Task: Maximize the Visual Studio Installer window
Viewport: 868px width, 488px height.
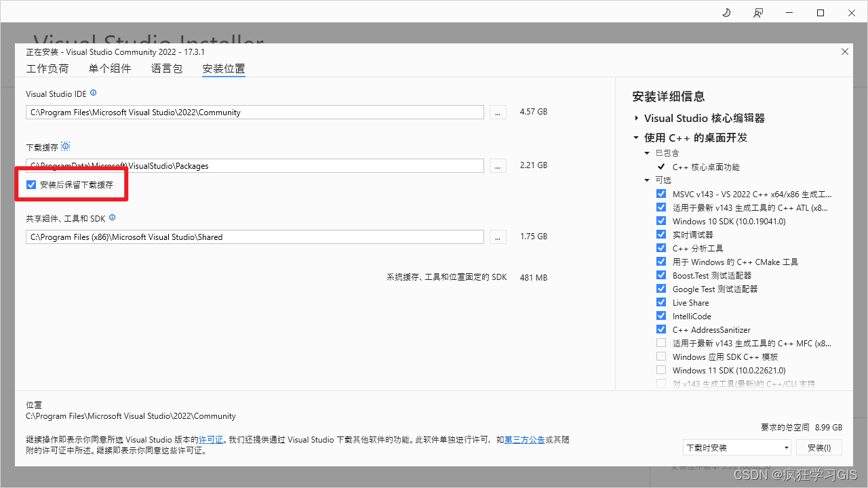Action: tap(821, 12)
